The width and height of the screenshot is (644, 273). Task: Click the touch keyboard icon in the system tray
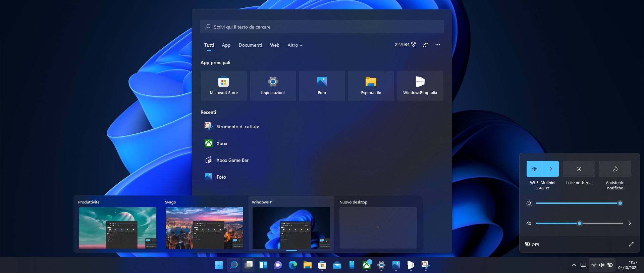(x=583, y=265)
